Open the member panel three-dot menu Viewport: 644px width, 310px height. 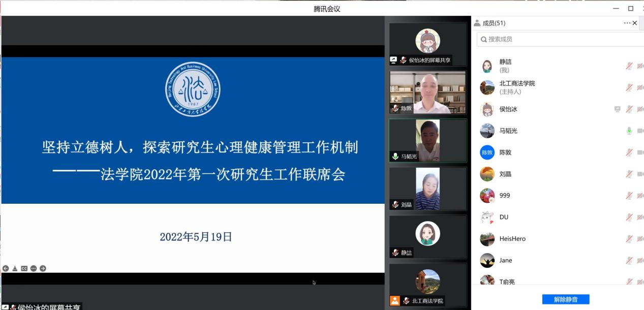click(x=627, y=23)
